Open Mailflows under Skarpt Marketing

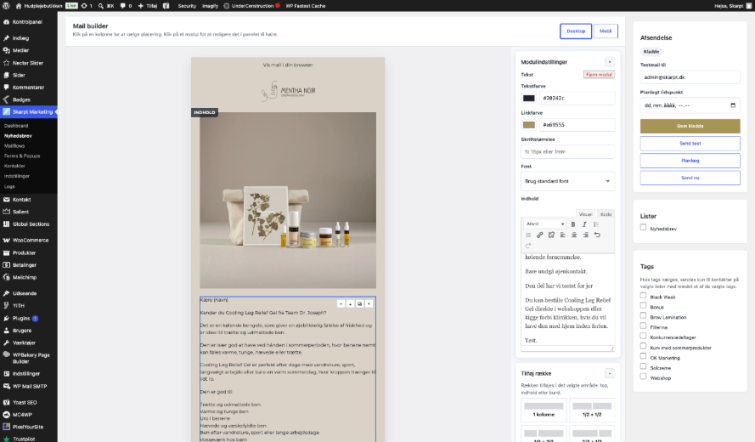pos(14,146)
